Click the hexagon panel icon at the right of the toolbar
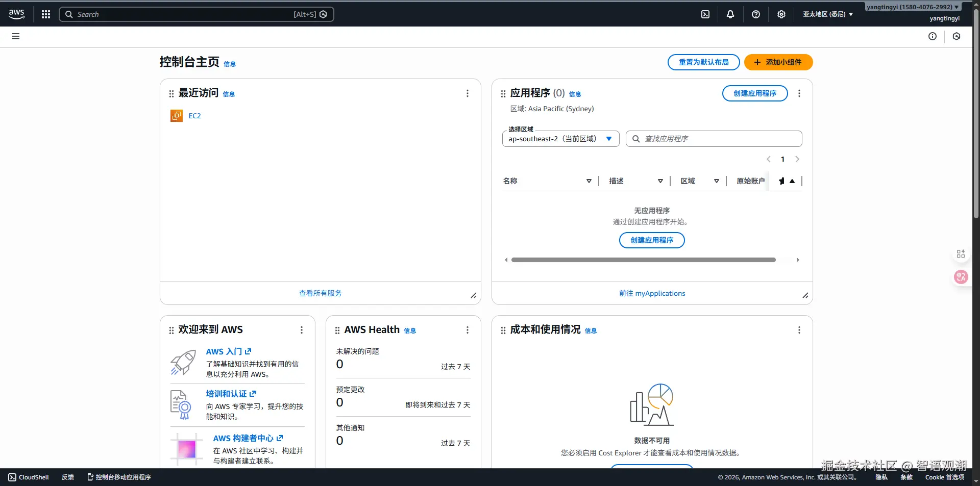 [957, 36]
